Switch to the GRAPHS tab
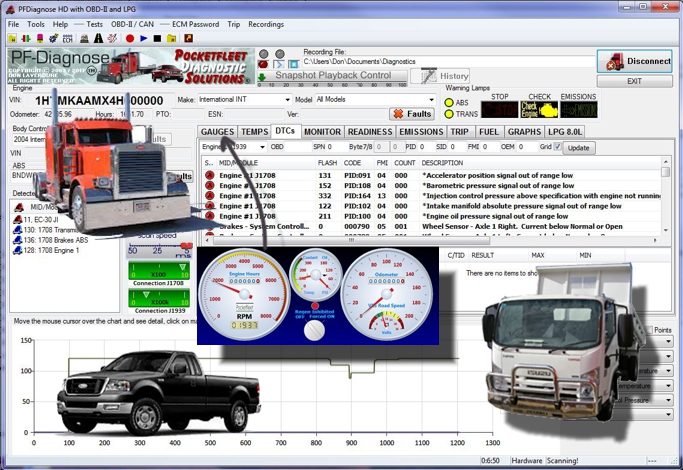The height and width of the screenshot is (470, 683). coord(524,132)
